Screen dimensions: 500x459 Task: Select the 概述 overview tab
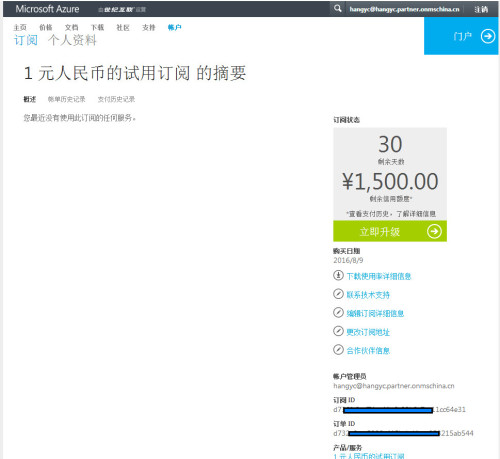[x=29, y=99]
